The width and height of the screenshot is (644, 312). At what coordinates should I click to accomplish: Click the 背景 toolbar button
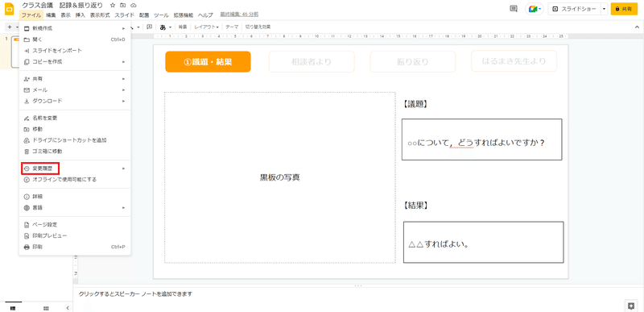pos(183,27)
